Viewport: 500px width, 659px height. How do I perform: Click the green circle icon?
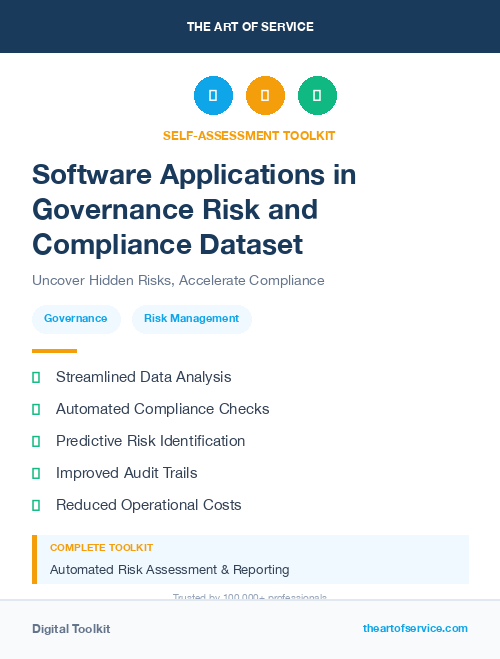317,95
